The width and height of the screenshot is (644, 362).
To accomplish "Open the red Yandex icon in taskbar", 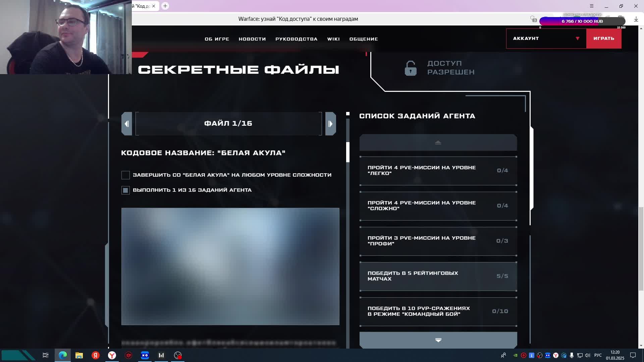I will click(96, 355).
